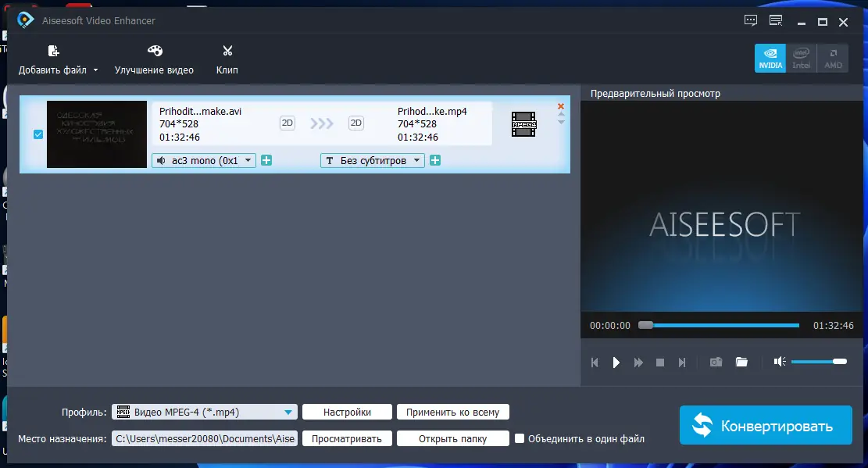Screen dimensions: 868x468
Task: Enable NVIDIA acceleration
Action: click(770, 58)
